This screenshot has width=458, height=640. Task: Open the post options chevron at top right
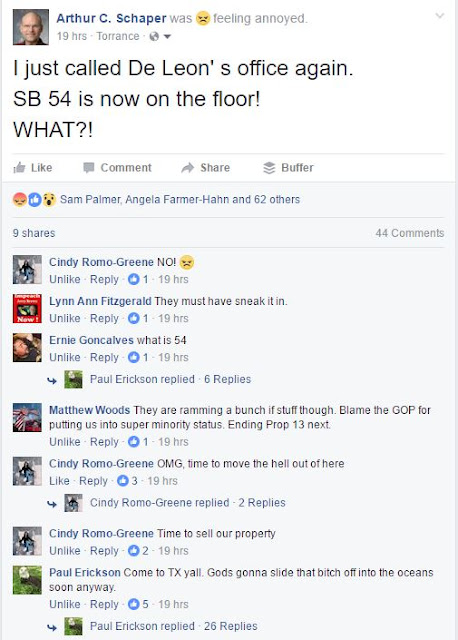(440, 16)
